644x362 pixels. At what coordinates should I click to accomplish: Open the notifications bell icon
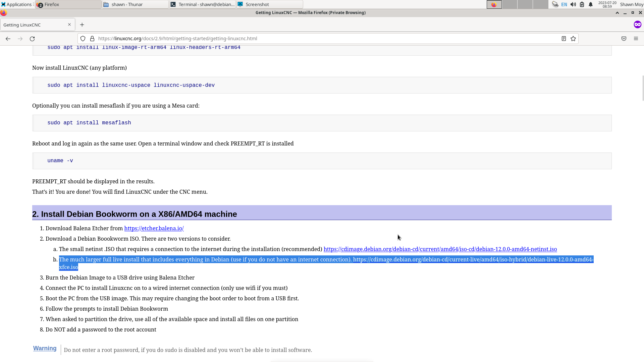(x=591, y=4)
